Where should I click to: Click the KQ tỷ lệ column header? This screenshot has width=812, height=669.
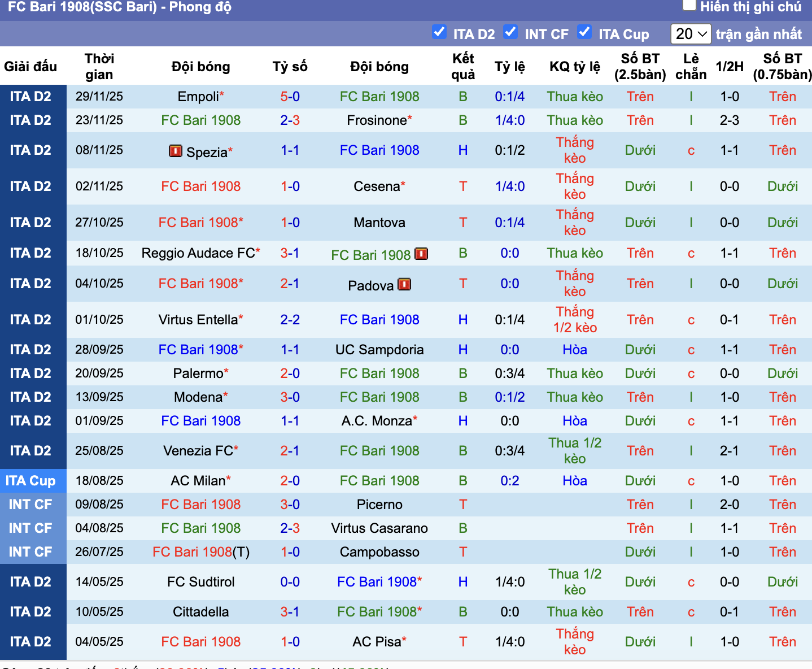coord(575,67)
